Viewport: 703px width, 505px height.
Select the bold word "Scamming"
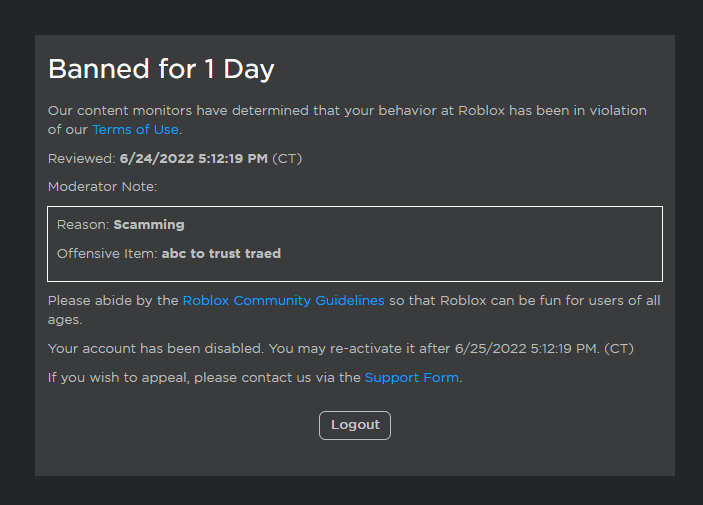149,225
